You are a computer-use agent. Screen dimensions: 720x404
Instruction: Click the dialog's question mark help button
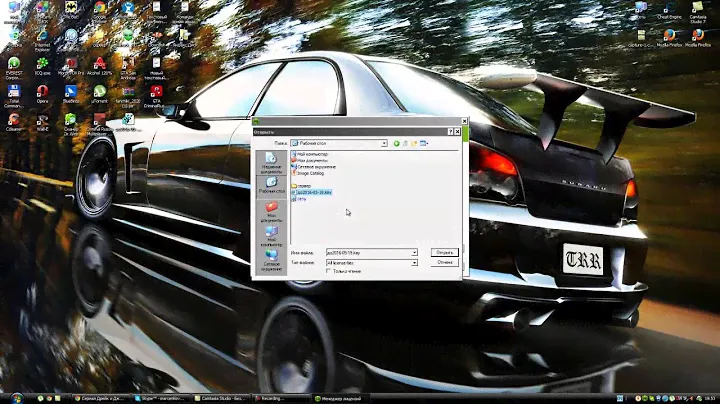pos(456,131)
